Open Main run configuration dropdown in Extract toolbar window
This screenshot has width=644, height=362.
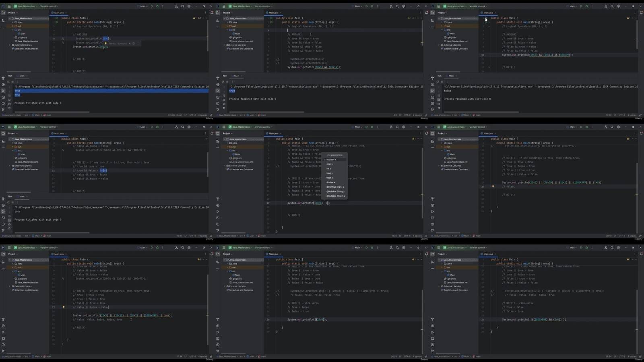tap(143, 6)
